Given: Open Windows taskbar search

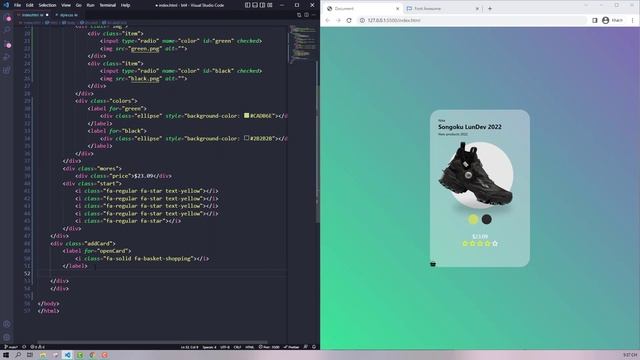Looking at the screenshot, I should click(18, 355).
